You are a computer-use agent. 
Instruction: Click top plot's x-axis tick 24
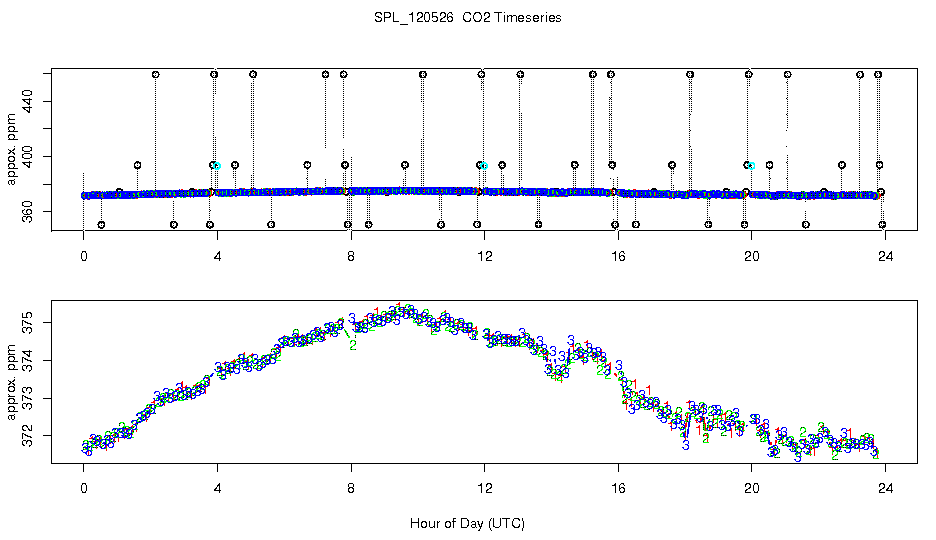(x=885, y=257)
